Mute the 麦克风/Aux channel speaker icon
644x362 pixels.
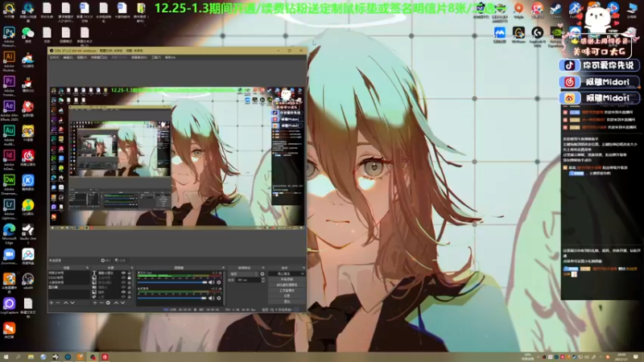click(212, 282)
